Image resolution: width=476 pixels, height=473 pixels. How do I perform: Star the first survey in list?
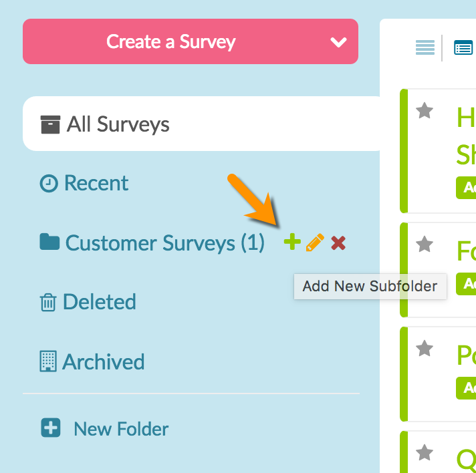click(x=425, y=111)
